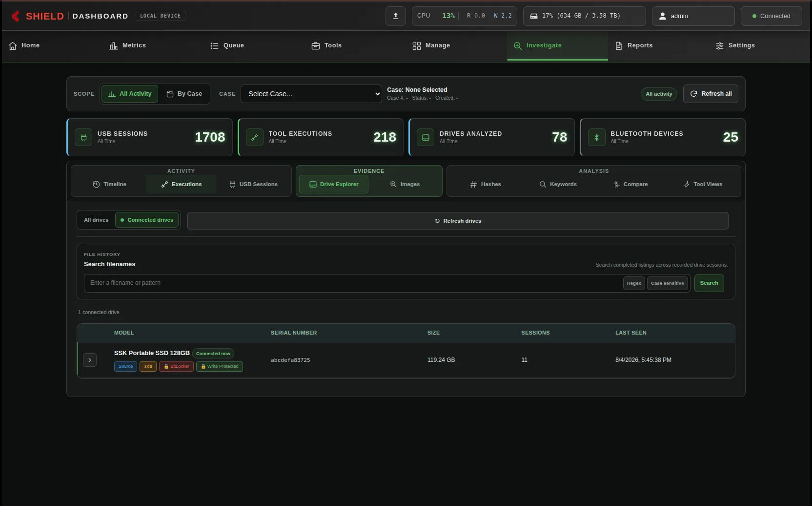812x506 pixels.
Task: Click the Refresh all circular arrow icon
Action: point(693,94)
